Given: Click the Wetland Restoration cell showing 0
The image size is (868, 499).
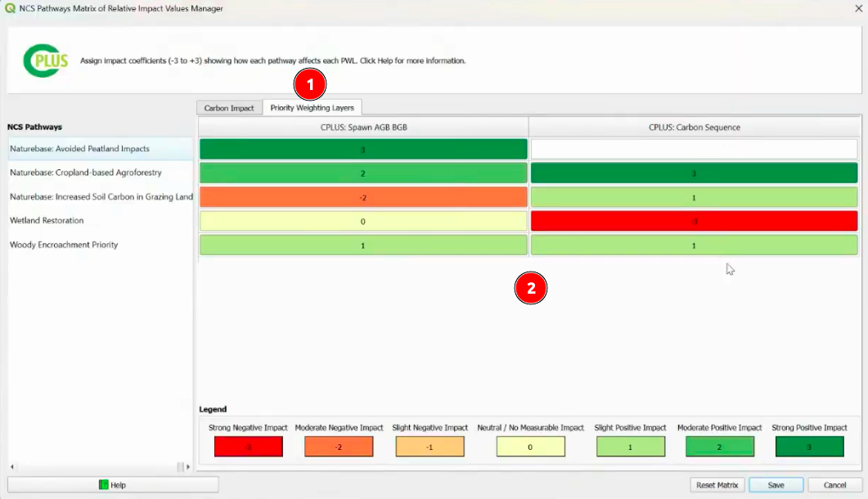Looking at the screenshot, I should [362, 221].
